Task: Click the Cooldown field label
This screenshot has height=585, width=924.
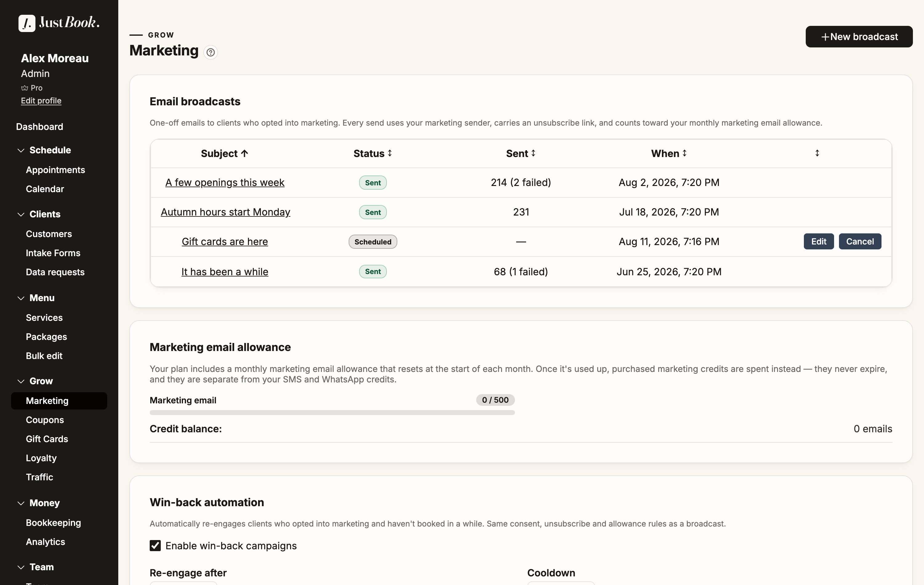Action: pos(551,573)
